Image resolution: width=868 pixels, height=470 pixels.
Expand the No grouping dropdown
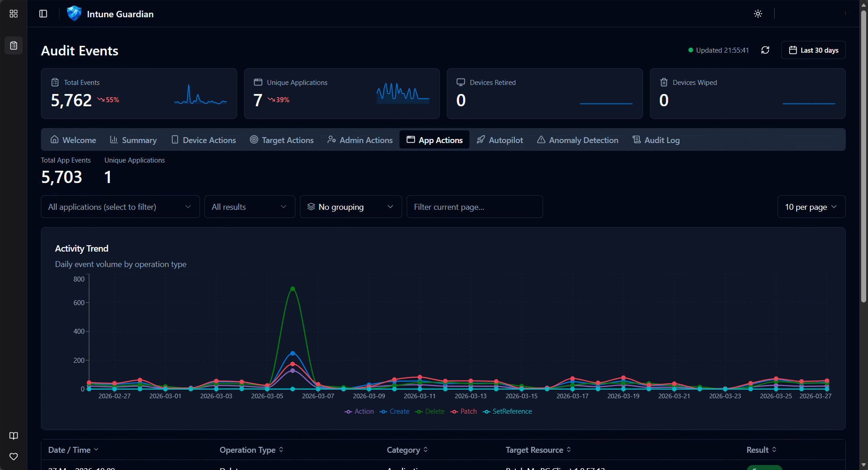pos(350,207)
